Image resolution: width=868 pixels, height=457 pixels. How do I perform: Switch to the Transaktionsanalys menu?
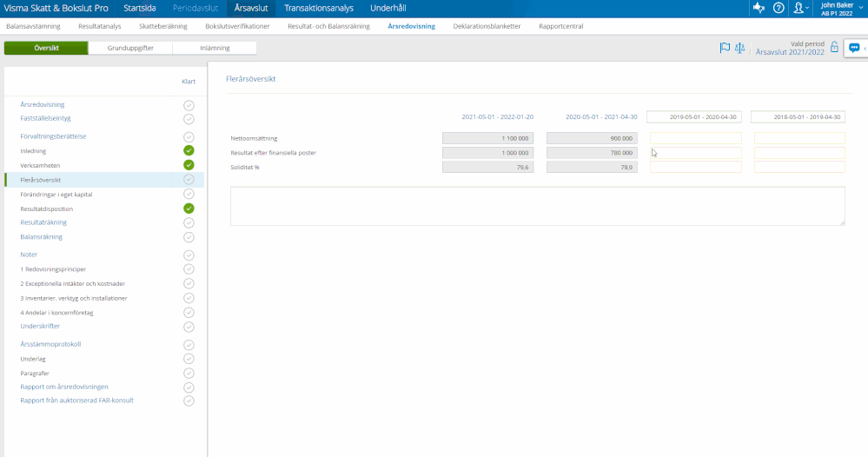[x=319, y=8]
